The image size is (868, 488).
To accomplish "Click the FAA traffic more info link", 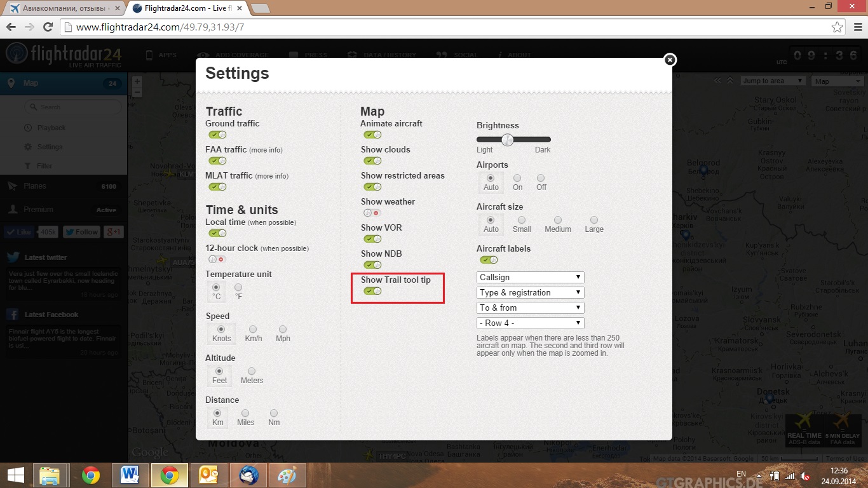I will point(266,150).
